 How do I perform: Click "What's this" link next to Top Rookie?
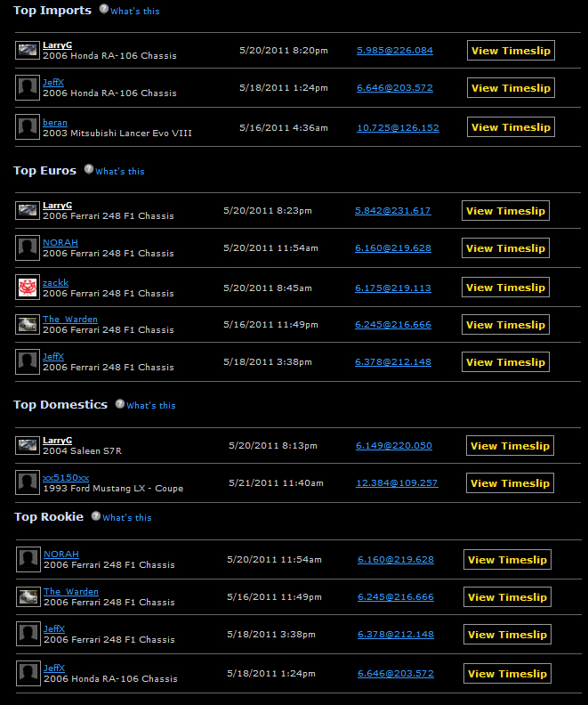pyautogui.click(x=126, y=518)
